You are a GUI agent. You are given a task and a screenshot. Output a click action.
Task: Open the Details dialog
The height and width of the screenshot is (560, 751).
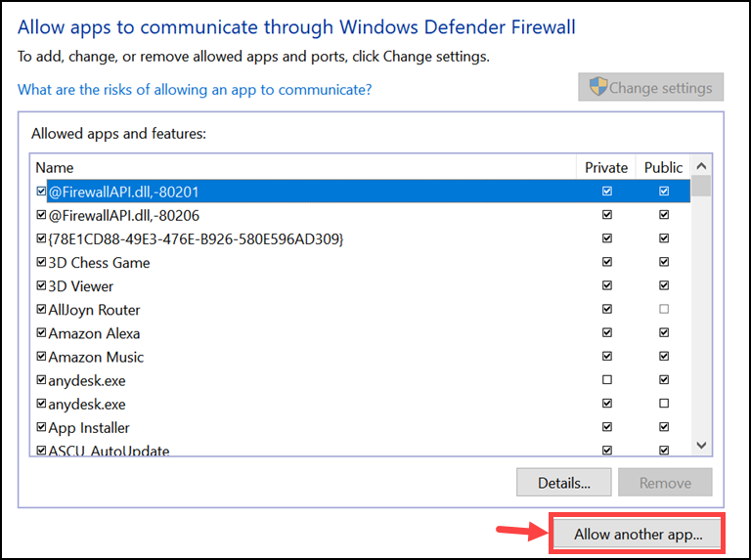564,482
